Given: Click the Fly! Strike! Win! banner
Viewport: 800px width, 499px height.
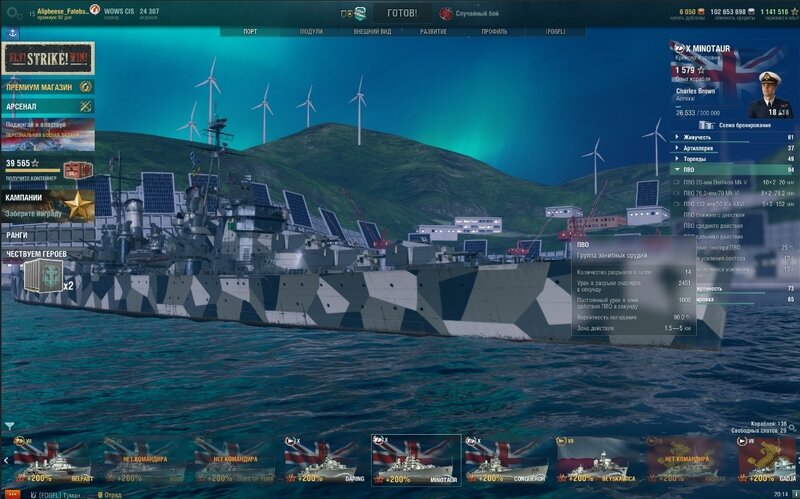Looking at the screenshot, I should click(x=48, y=59).
